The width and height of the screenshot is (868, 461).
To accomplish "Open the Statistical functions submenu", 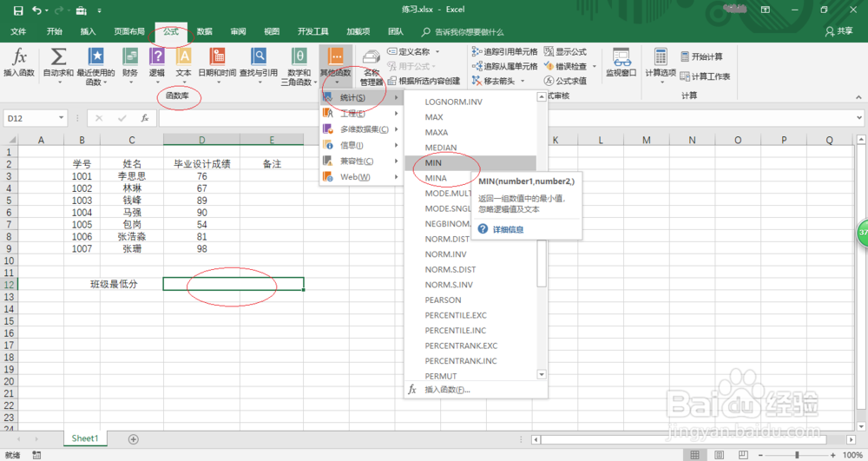I will (361, 97).
